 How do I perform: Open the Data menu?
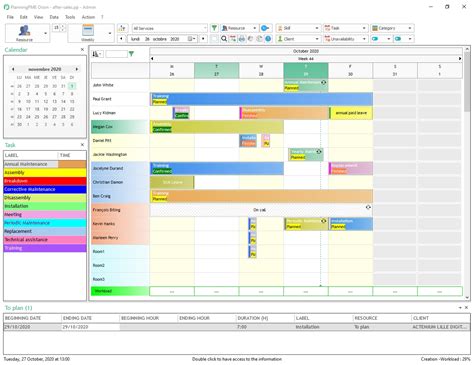tap(54, 17)
